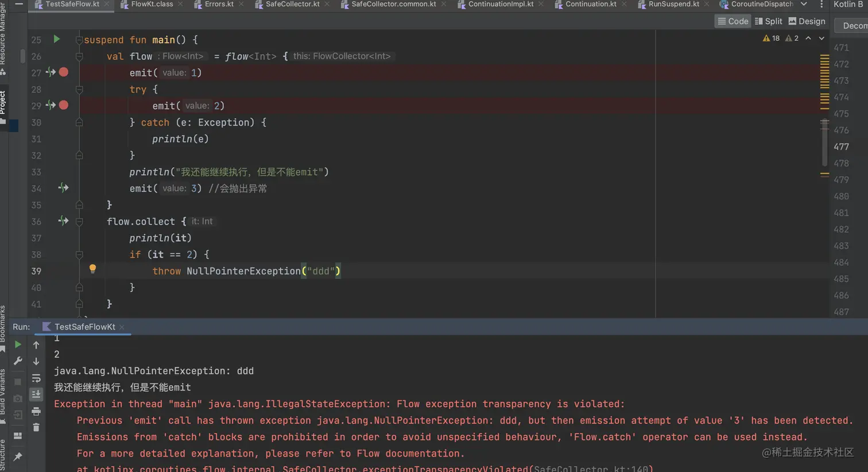The height and width of the screenshot is (472, 868).
Task: Clear the console with the trash icon
Action: [x=36, y=427]
